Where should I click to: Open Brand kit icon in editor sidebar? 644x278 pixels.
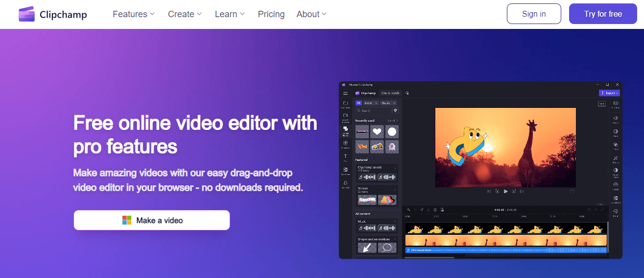[x=345, y=185]
